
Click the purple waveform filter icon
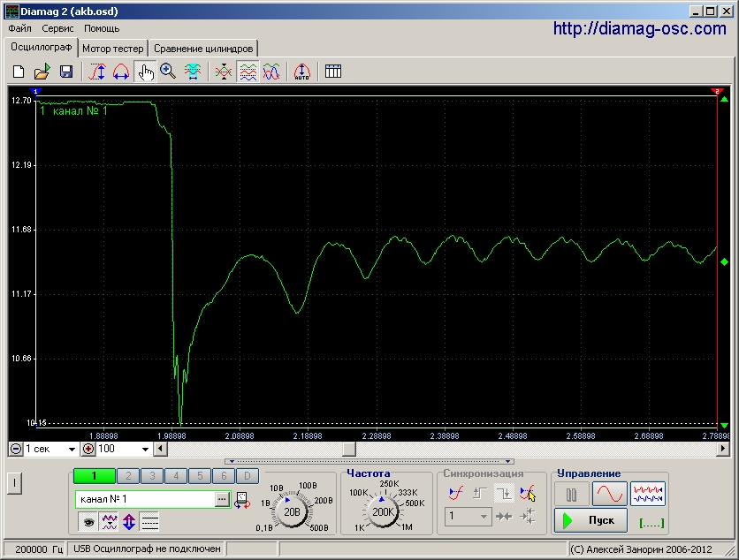click(x=110, y=522)
